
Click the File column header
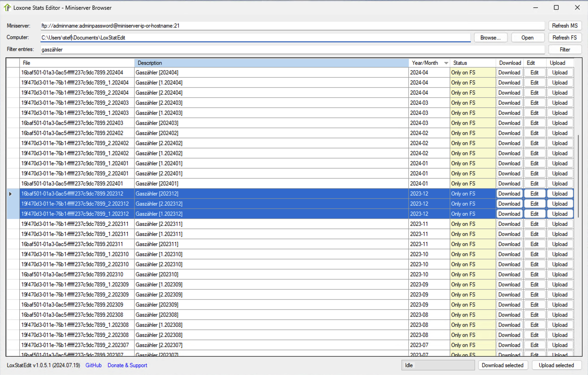pyautogui.click(x=77, y=63)
